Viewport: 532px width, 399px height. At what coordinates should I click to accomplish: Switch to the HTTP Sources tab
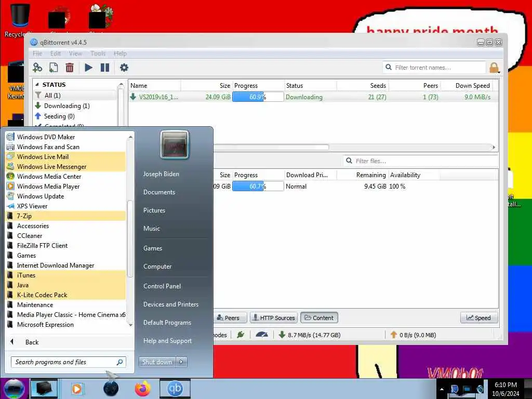pos(274,318)
